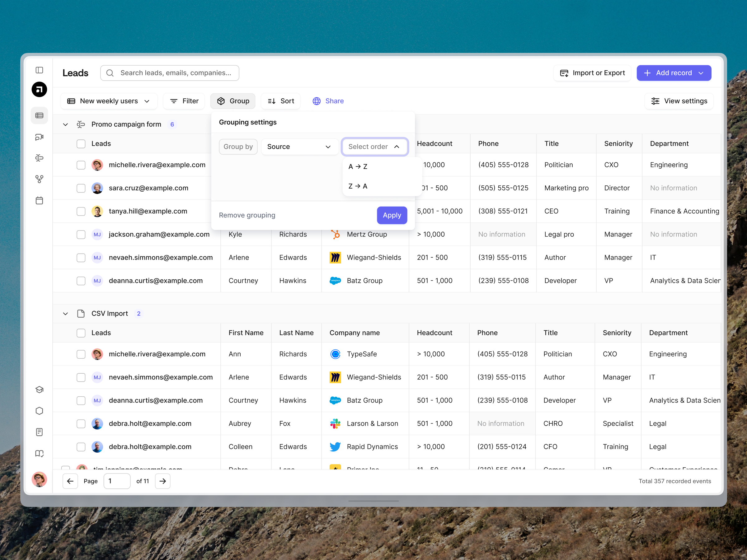This screenshot has width=747, height=560.
Task: Open the Source grouping dropdown
Action: 300,147
